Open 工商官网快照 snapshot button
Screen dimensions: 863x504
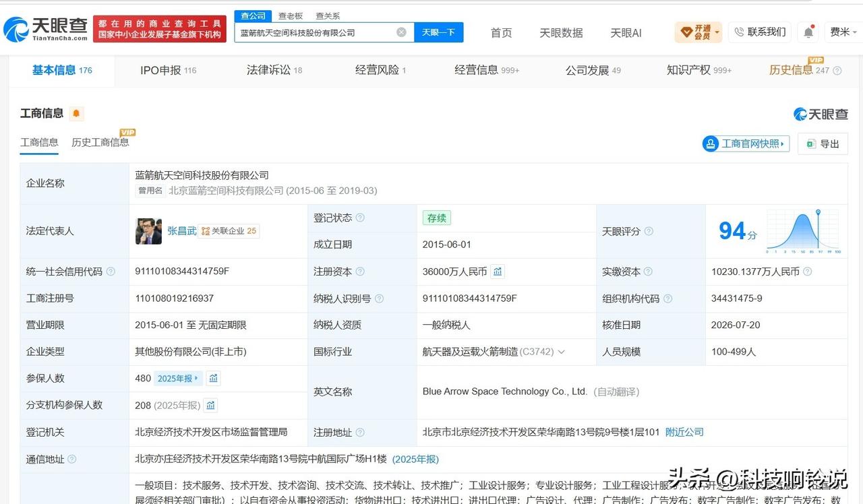point(746,144)
